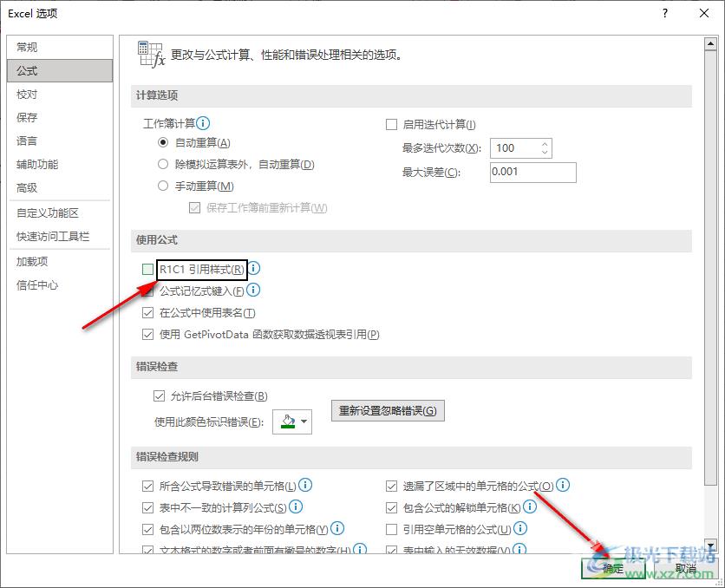Click the vertical scrollbar thumb
This screenshot has width=725, height=588.
click(710, 268)
